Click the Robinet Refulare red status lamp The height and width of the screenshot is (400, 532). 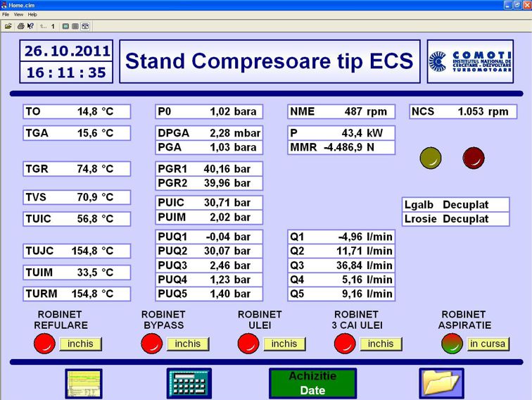[44, 344]
